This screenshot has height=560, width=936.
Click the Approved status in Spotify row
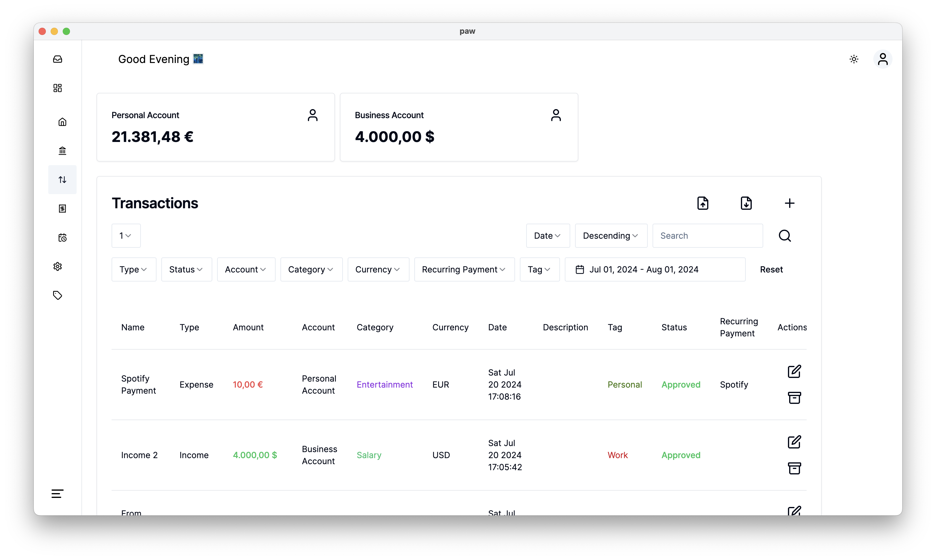tap(681, 385)
